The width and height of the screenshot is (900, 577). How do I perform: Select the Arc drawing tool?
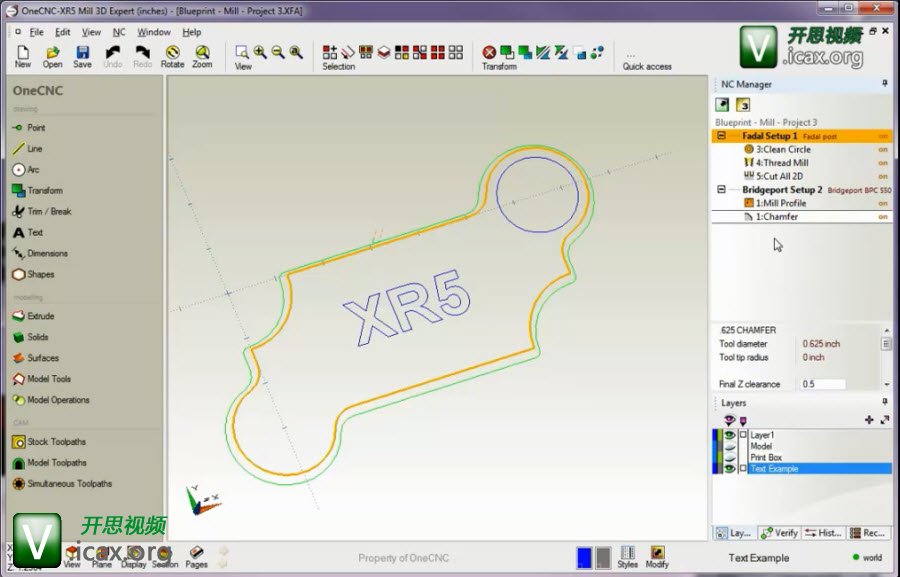click(x=26, y=169)
